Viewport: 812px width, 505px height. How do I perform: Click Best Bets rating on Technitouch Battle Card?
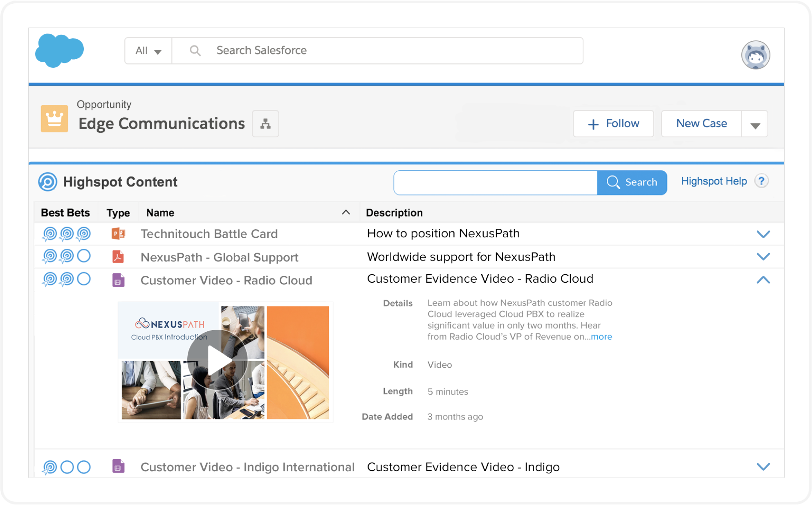pos(67,234)
